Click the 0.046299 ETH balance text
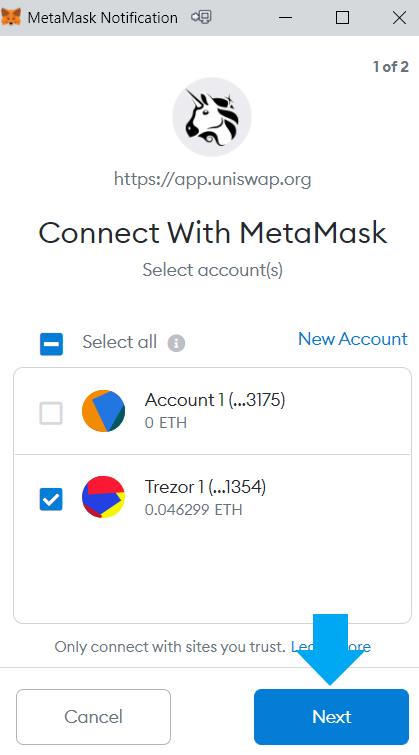The image size is (419, 755). point(193,510)
